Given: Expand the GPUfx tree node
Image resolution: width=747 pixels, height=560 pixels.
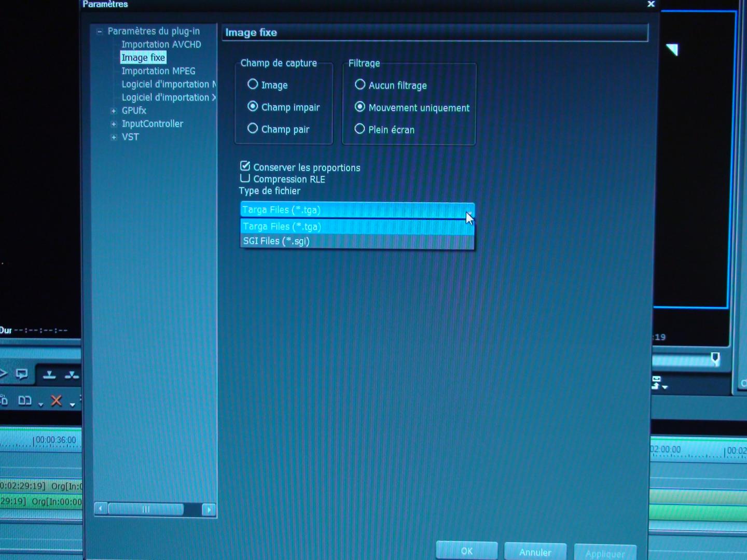Looking at the screenshot, I should 114,110.
